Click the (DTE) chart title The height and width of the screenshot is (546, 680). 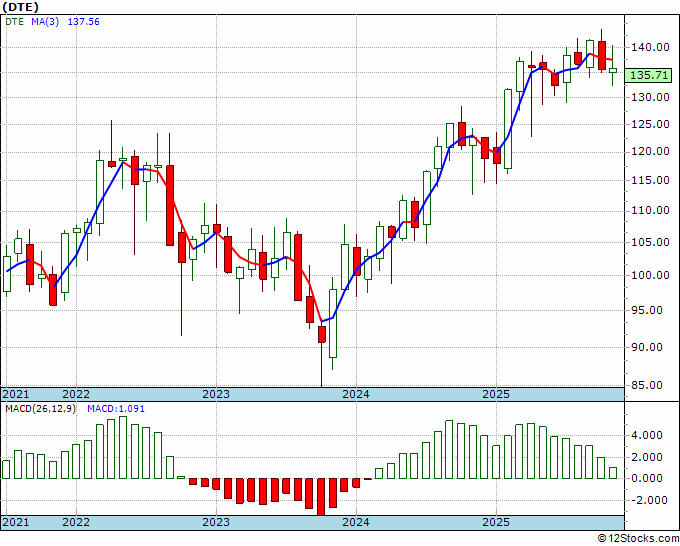20,7
